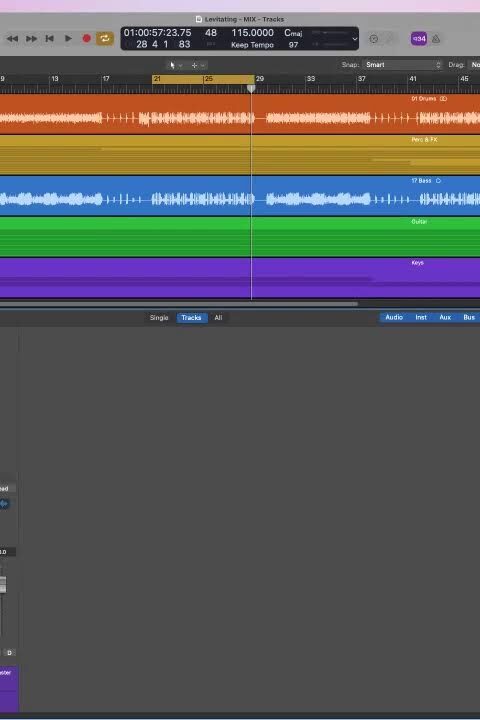
Task: Click bar 13 on the ruler
Action: point(55,79)
